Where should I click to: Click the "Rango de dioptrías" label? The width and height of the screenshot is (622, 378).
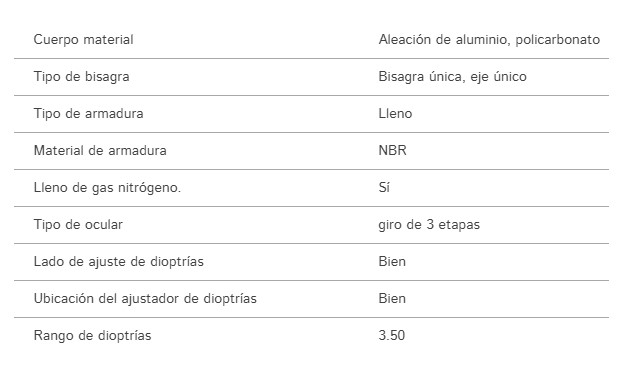[92, 336]
